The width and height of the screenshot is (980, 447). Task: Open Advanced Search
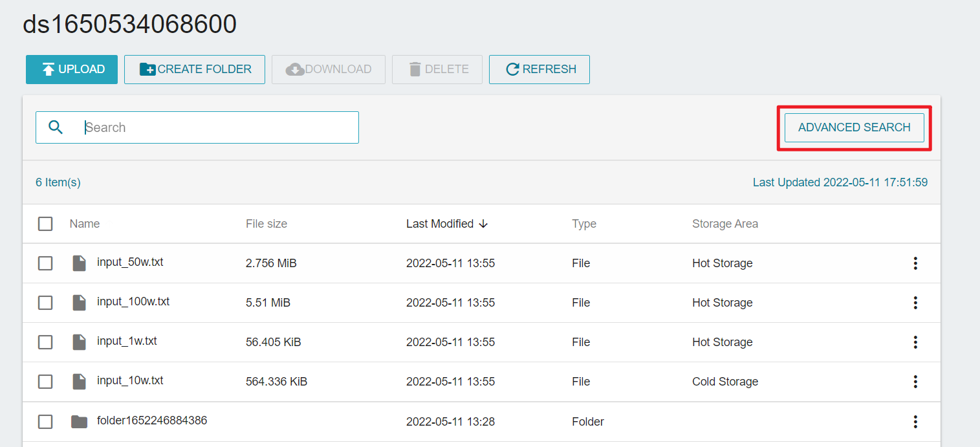pos(854,127)
